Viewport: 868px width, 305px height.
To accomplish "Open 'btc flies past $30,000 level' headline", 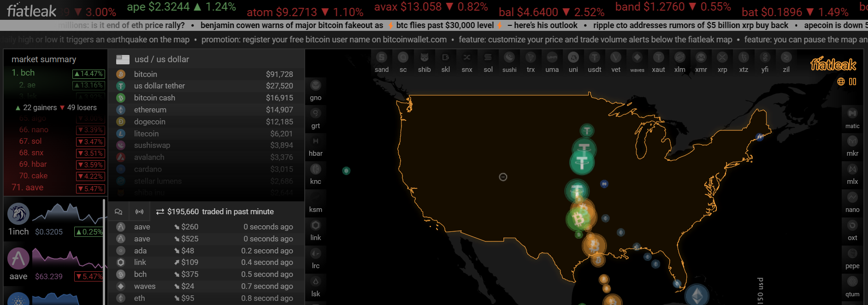I will click(445, 25).
